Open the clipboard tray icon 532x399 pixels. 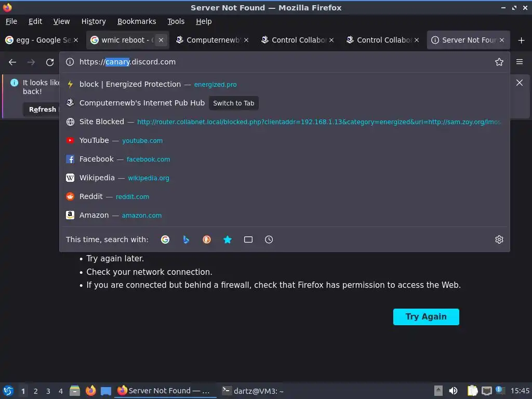472,391
